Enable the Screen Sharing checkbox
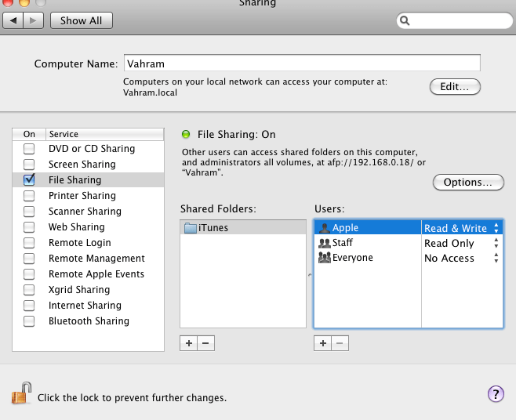Image resolution: width=516 pixels, height=420 pixels. 29,164
